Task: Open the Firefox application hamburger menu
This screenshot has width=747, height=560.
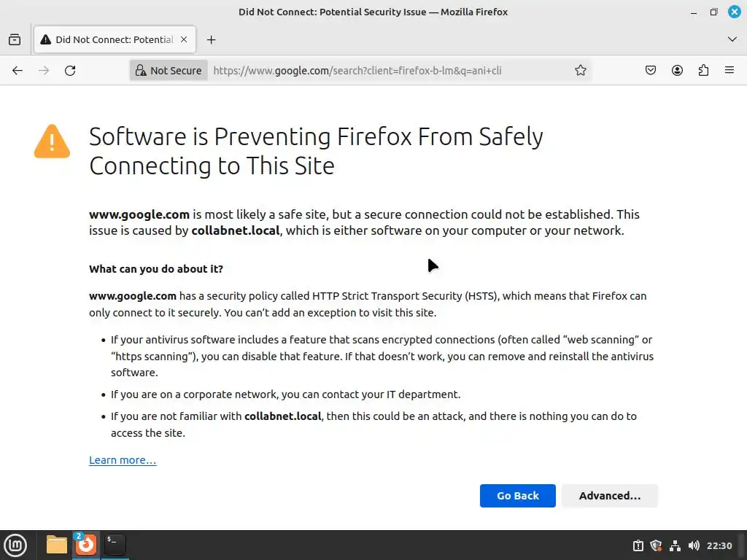Action: [x=729, y=71]
